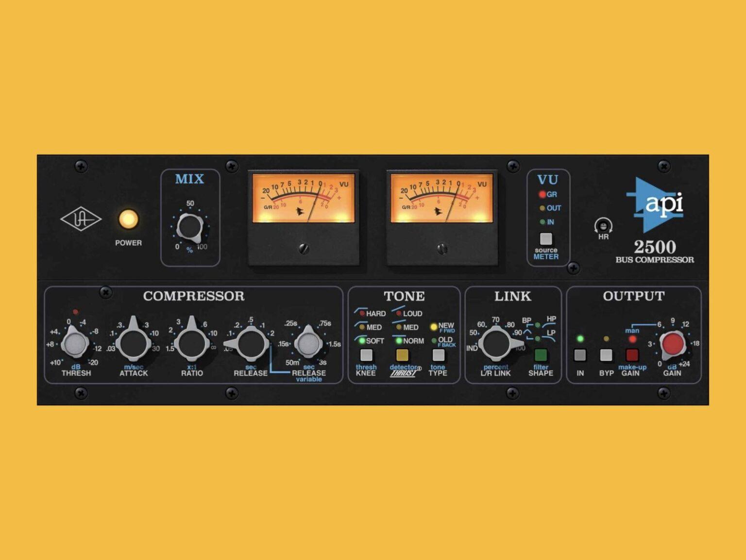Adjust the HR headroom control knob
This screenshot has height=560, width=746.
pyautogui.click(x=603, y=227)
